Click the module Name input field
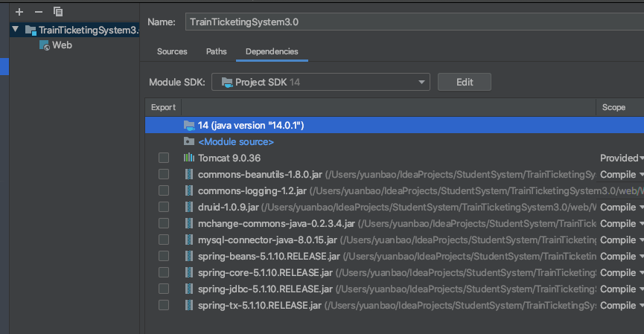 point(415,22)
